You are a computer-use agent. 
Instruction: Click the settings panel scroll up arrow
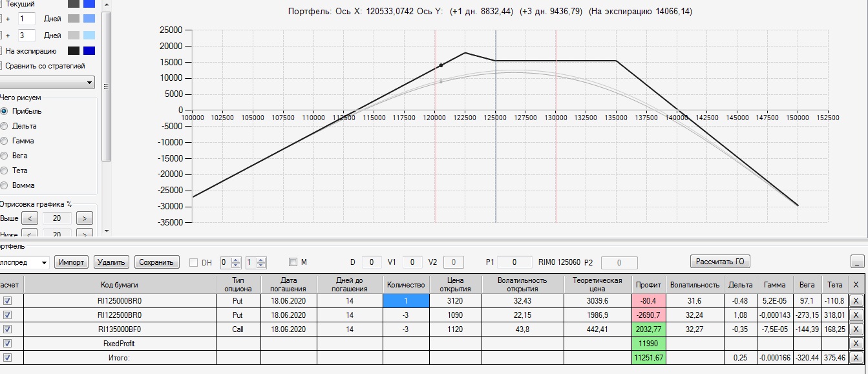(107, 4)
